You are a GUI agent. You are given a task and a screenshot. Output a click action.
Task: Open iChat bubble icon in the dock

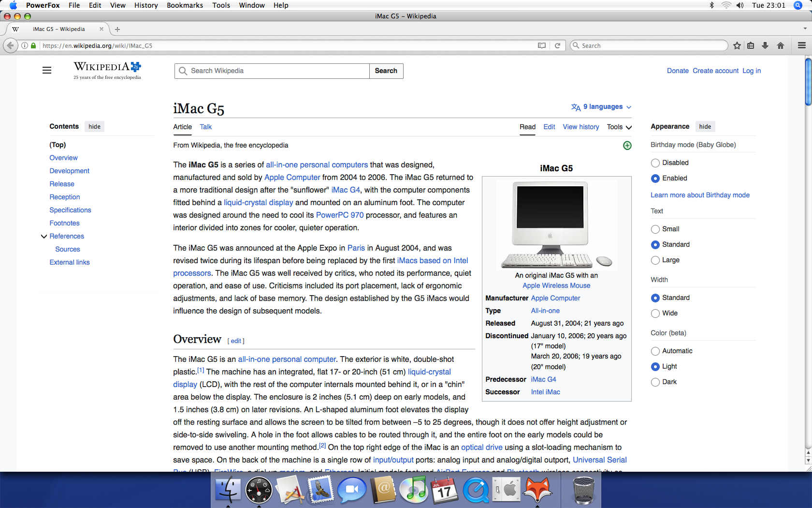click(351, 490)
